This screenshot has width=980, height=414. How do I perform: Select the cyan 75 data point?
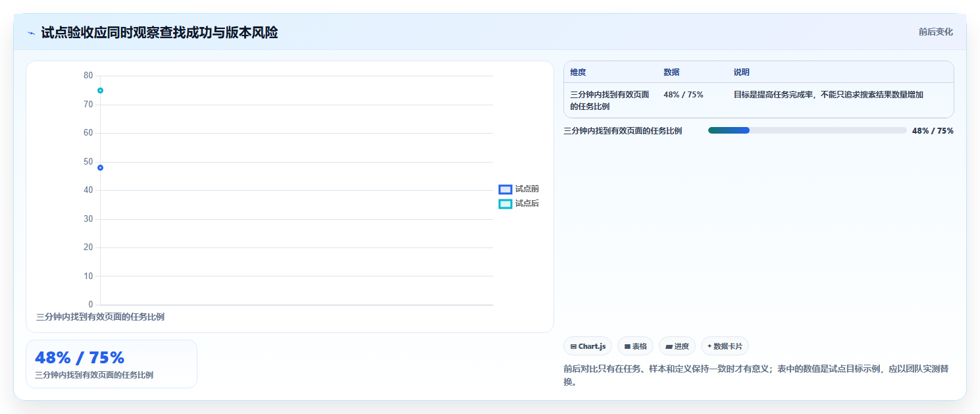[100, 90]
